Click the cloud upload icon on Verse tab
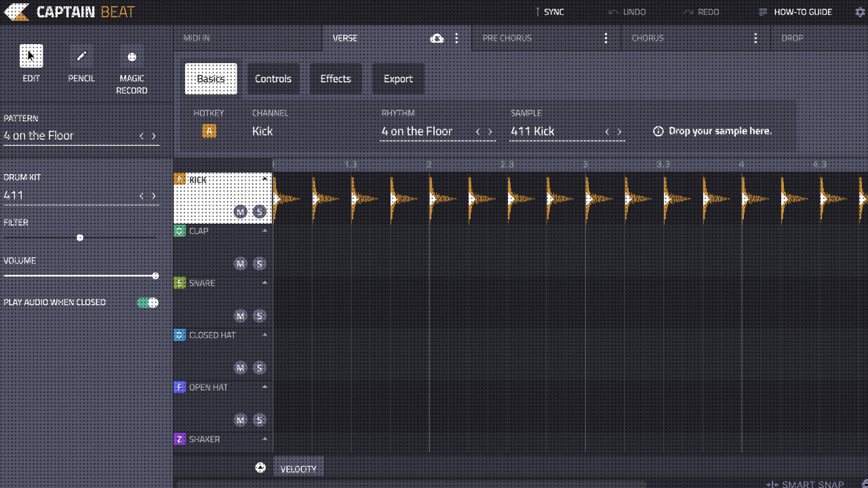 (x=437, y=39)
